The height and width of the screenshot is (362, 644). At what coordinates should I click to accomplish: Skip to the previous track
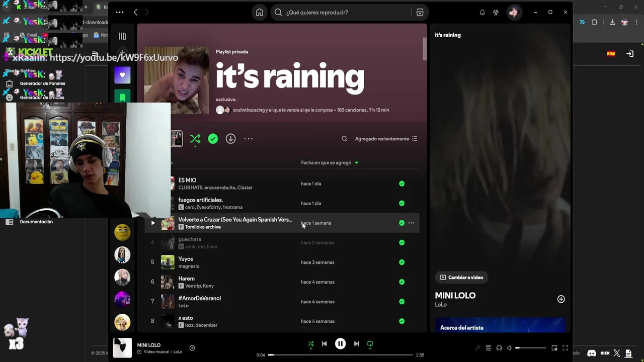coord(324,344)
